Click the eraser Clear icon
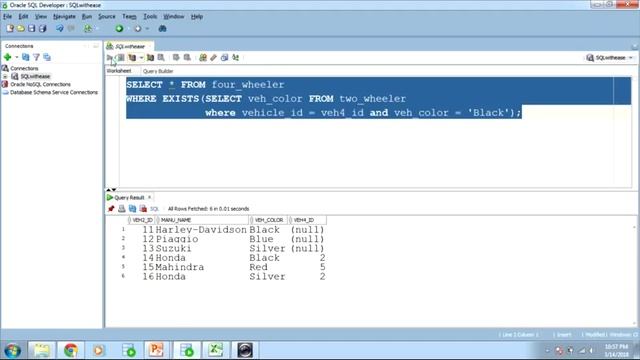This screenshot has width=640, height=360. point(213,58)
